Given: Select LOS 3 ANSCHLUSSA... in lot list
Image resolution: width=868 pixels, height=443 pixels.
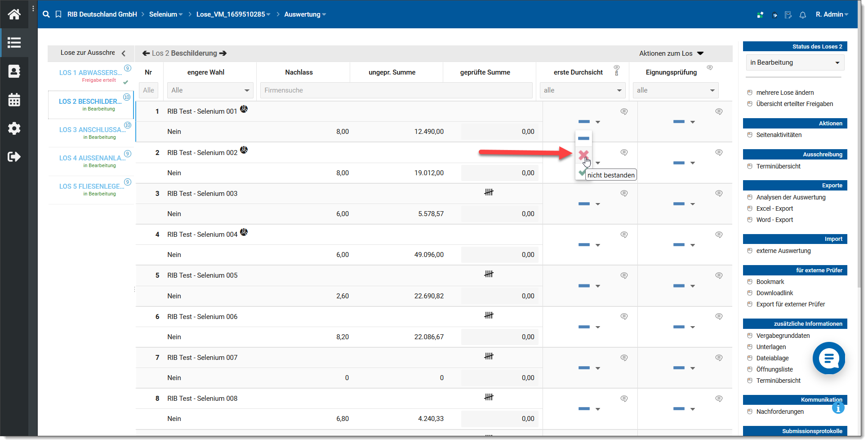Looking at the screenshot, I should 92,130.
